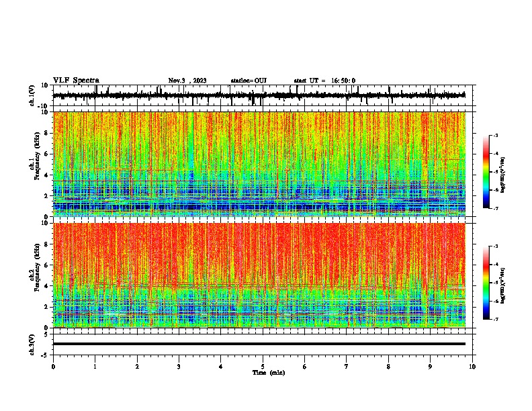Viewport: 532px width, 411px height.
Task: Click the ch.2 "Frequency (kHz)" axis label
Action: [x=37, y=268]
